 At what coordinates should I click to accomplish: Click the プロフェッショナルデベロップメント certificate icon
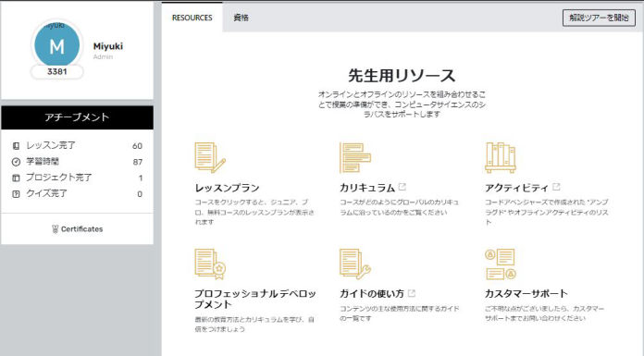click(x=210, y=264)
